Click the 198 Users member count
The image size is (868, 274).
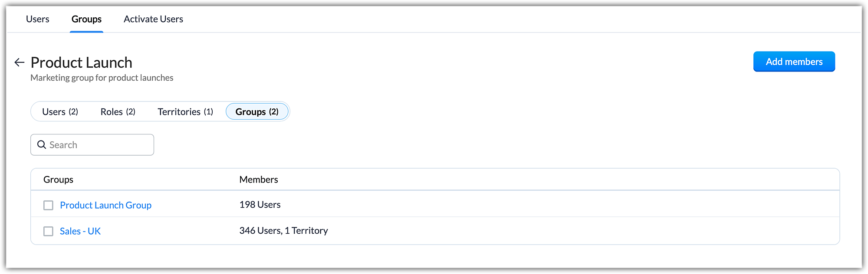pyautogui.click(x=260, y=205)
